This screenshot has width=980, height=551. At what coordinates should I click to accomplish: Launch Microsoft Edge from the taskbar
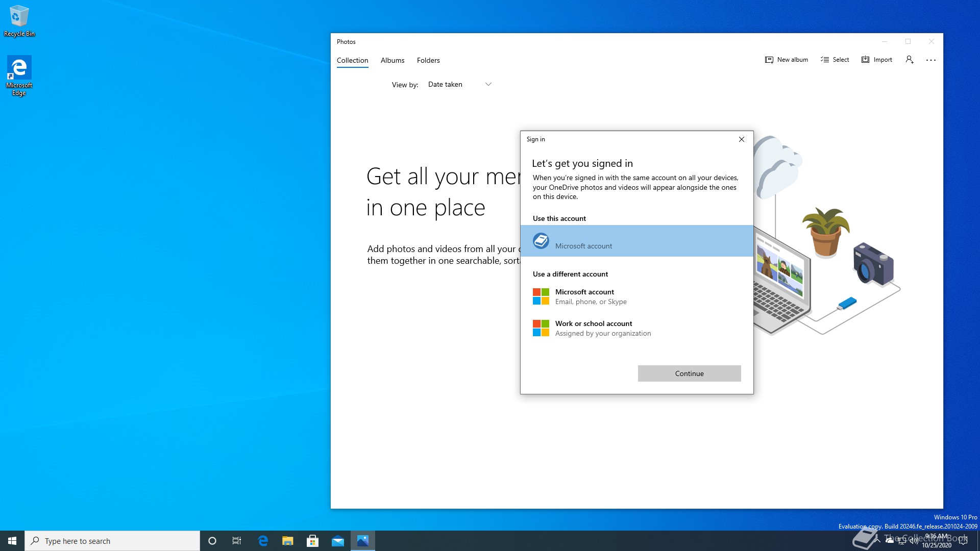[x=263, y=541]
